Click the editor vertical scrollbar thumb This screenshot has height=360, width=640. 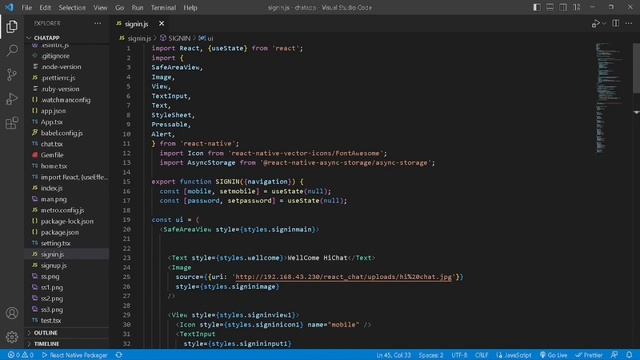tap(636, 68)
